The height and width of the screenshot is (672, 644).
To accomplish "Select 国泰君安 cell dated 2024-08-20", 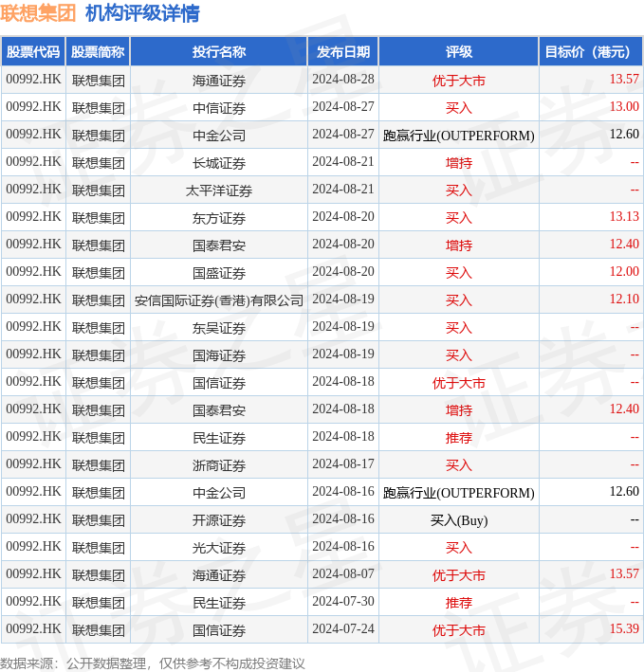I will click(x=219, y=245).
